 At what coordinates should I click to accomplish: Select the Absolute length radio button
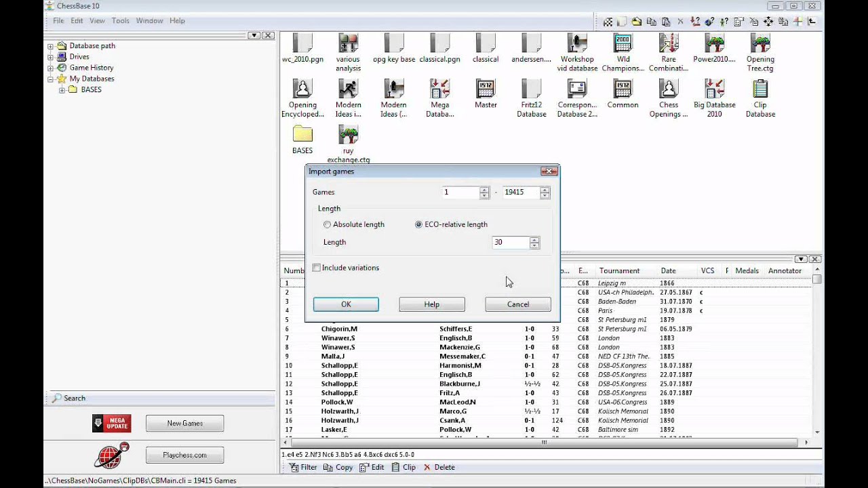tap(328, 224)
